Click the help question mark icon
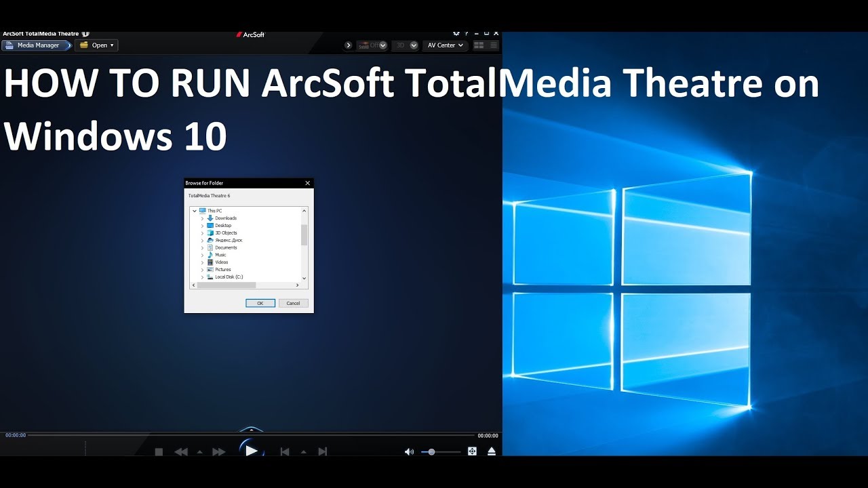The image size is (868, 488). pos(466,33)
